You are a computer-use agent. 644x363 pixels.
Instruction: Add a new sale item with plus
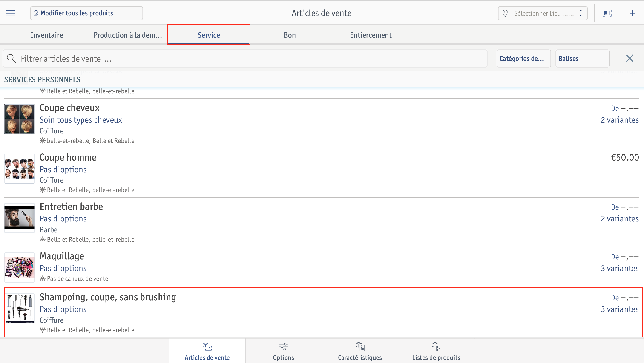tap(632, 13)
